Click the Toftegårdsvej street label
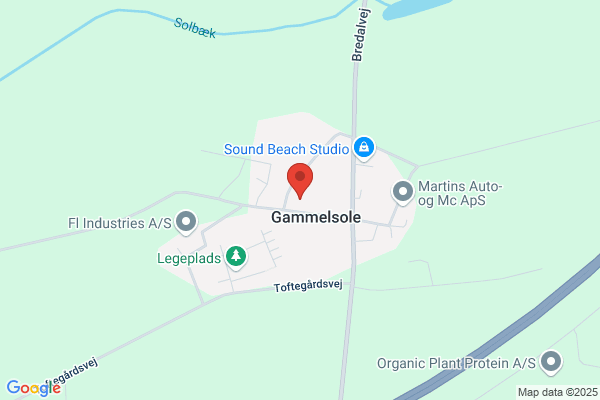Image resolution: width=600 pixels, height=400 pixels. tap(308, 286)
